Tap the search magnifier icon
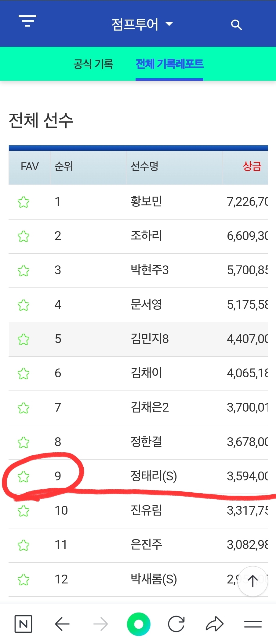276x644 pixels. point(236,24)
